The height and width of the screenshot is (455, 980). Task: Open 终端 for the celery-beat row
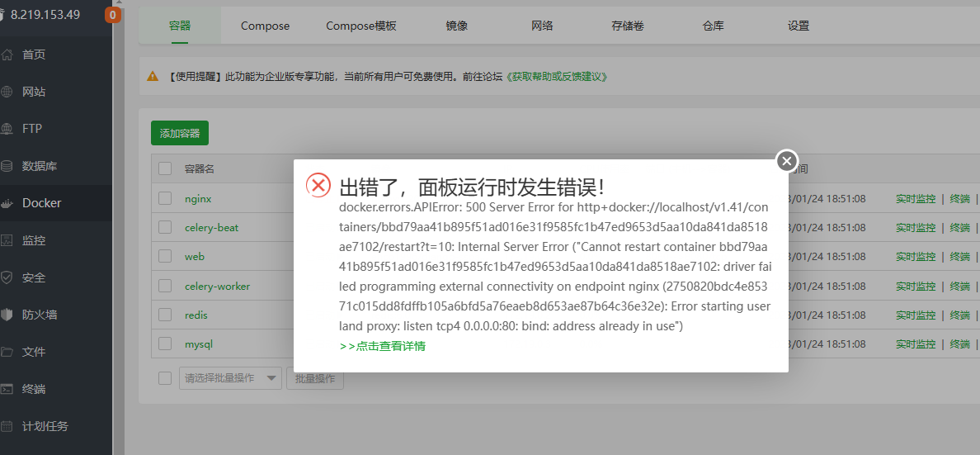tap(960, 227)
